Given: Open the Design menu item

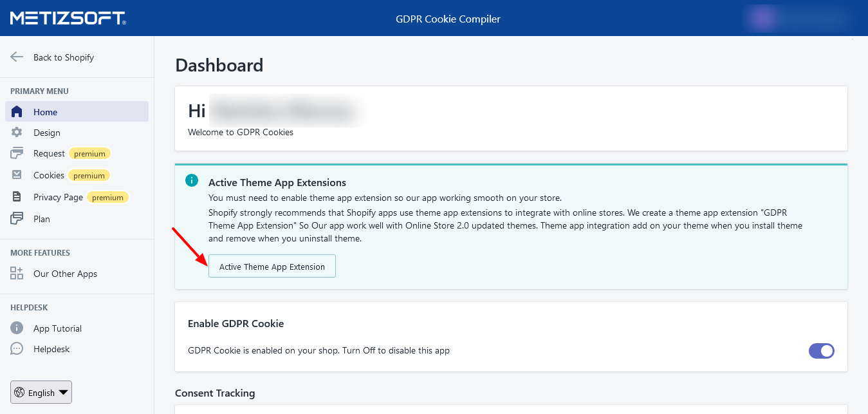Looking at the screenshot, I should tap(47, 133).
